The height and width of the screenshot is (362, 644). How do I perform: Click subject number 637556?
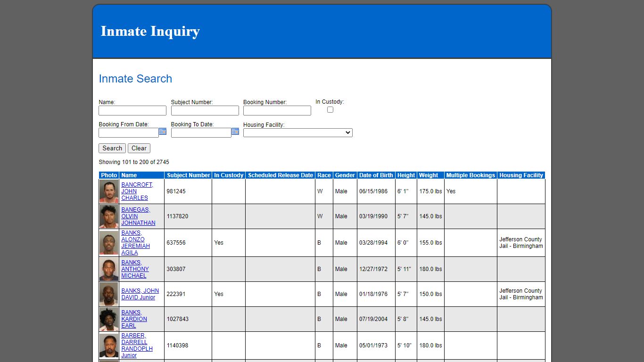click(176, 243)
